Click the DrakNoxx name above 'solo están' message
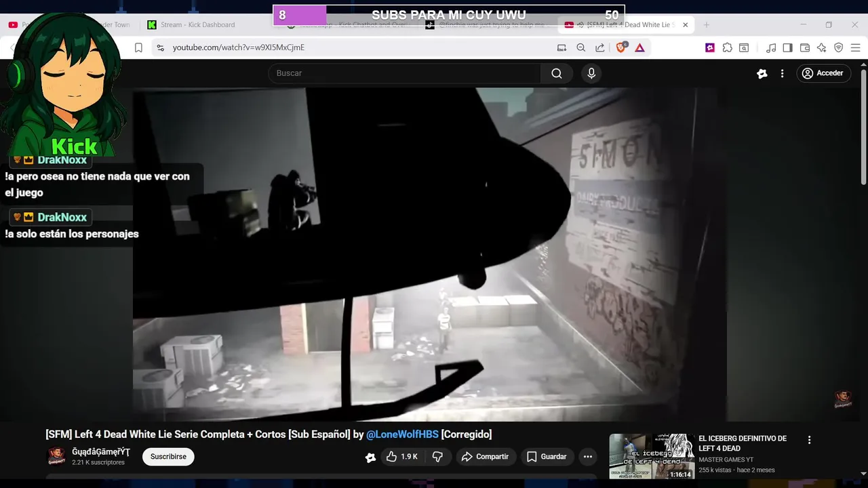This screenshot has height=488, width=868. click(x=62, y=218)
